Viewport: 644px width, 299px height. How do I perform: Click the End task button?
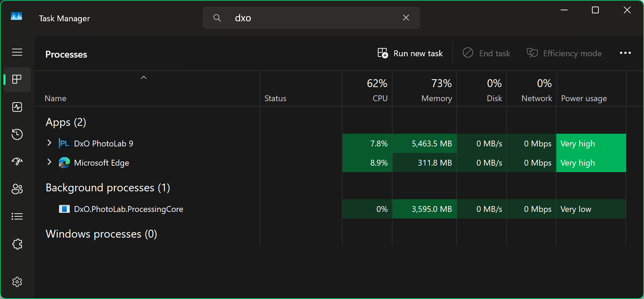click(x=486, y=53)
